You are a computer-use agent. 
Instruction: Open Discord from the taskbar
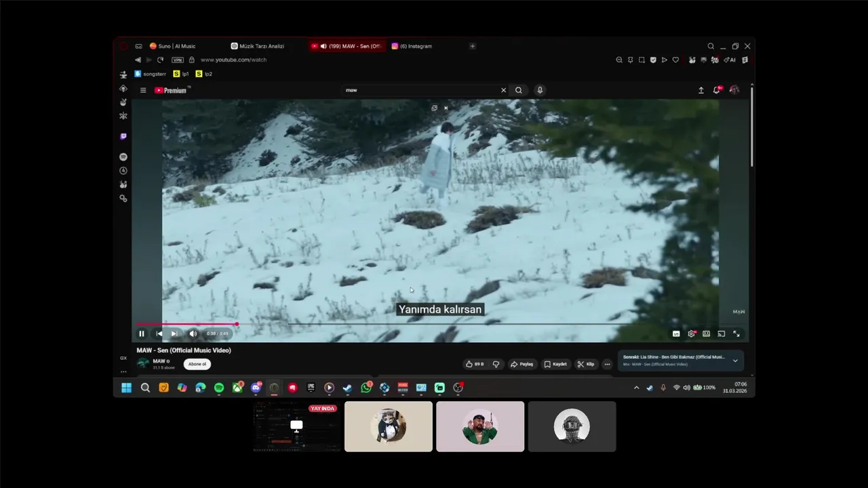tap(256, 388)
